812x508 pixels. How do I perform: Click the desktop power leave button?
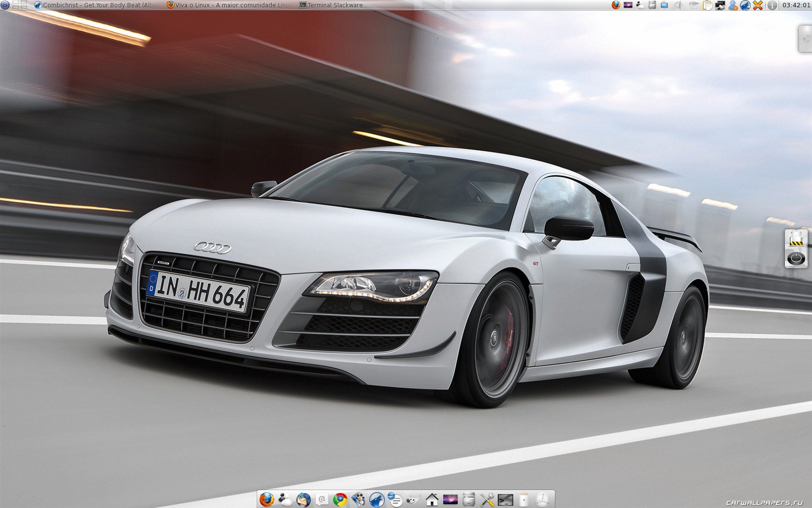(x=796, y=258)
